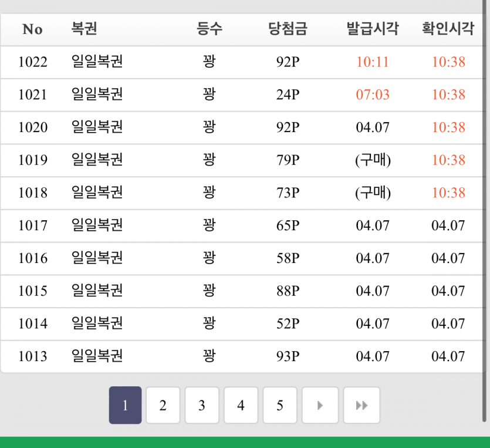This screenshot has width=490, height=448.
Task: Click the 등수 column header
Action: (209, 29)
